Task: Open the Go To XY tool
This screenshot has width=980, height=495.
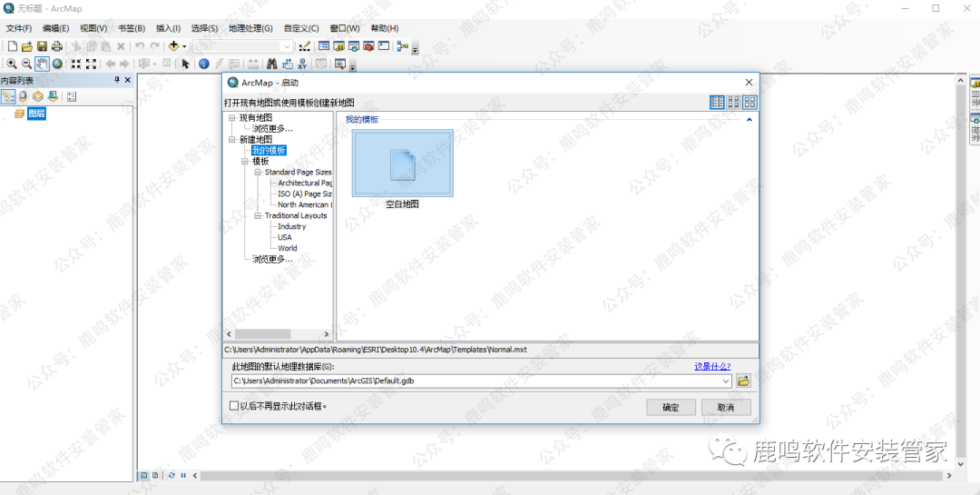Action: (302, 64)
